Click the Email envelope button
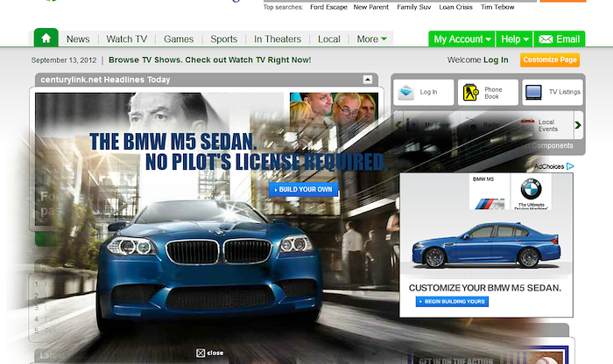613x364 pixels. click(560, 39)
